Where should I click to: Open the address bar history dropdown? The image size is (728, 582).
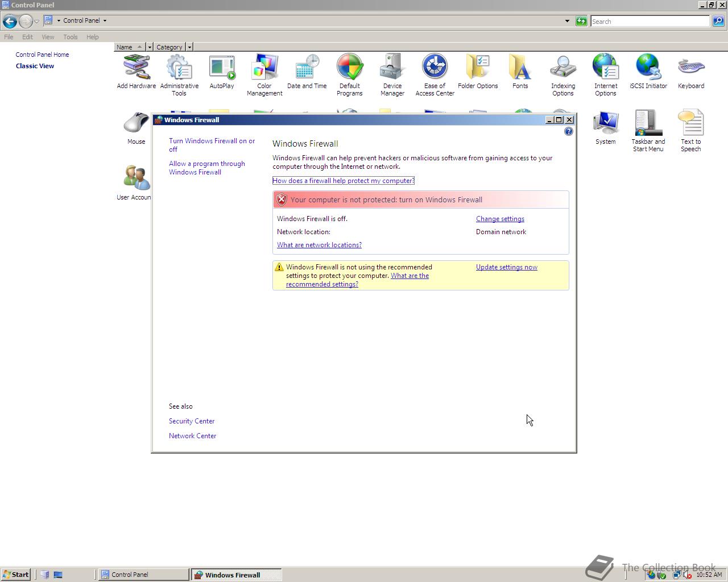567,21
